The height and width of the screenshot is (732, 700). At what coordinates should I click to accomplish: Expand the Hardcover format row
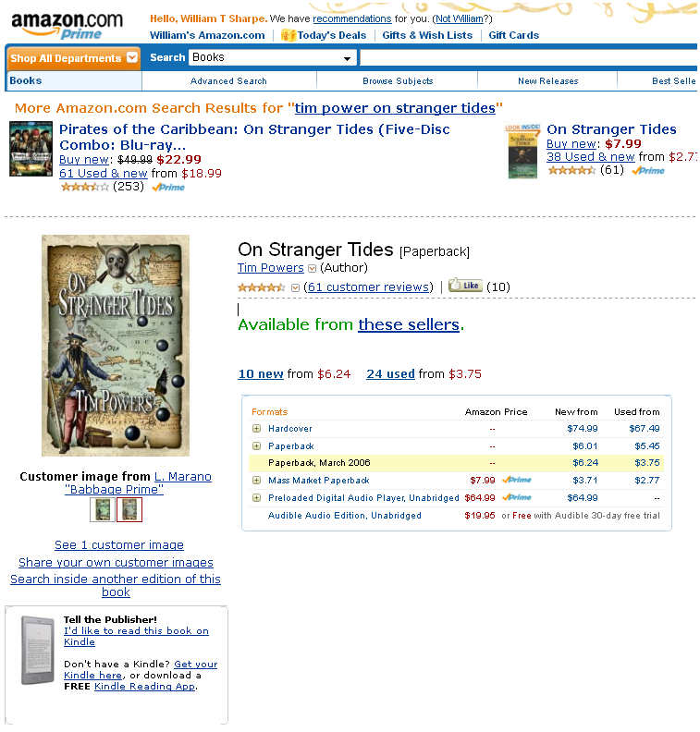point(256,428)
